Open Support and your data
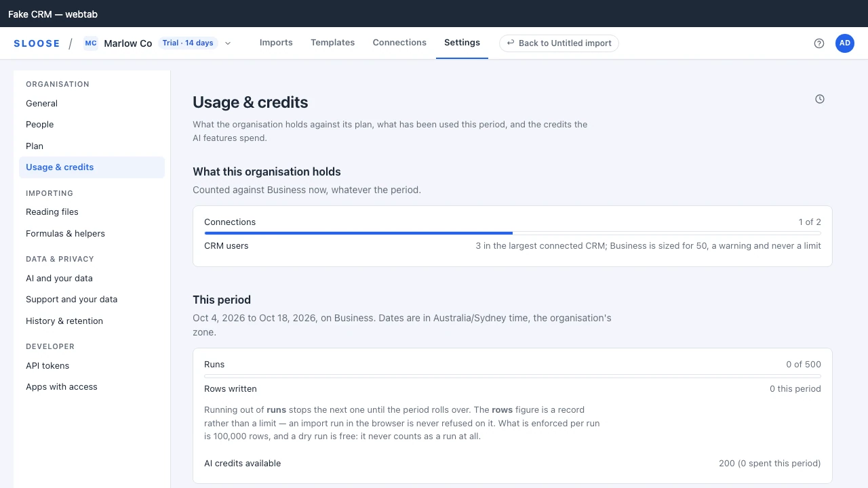This screenshot has width=868, height=488. pyautogui.click(x=92, y=300)
